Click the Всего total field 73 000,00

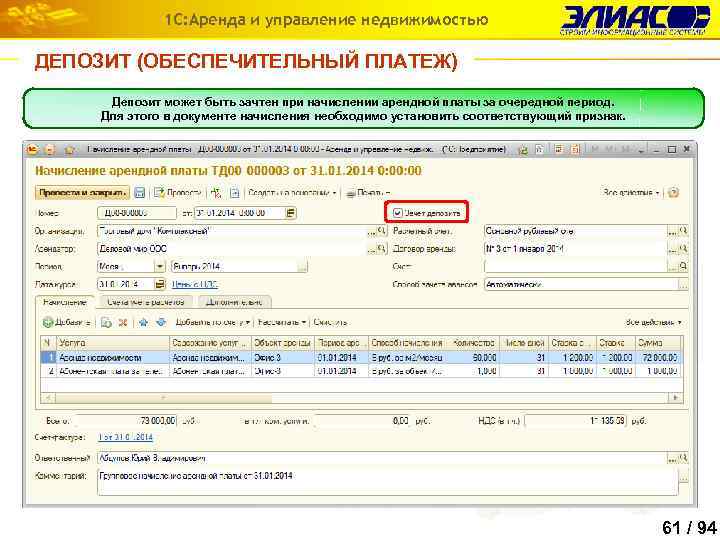click(x=126, y=421)
